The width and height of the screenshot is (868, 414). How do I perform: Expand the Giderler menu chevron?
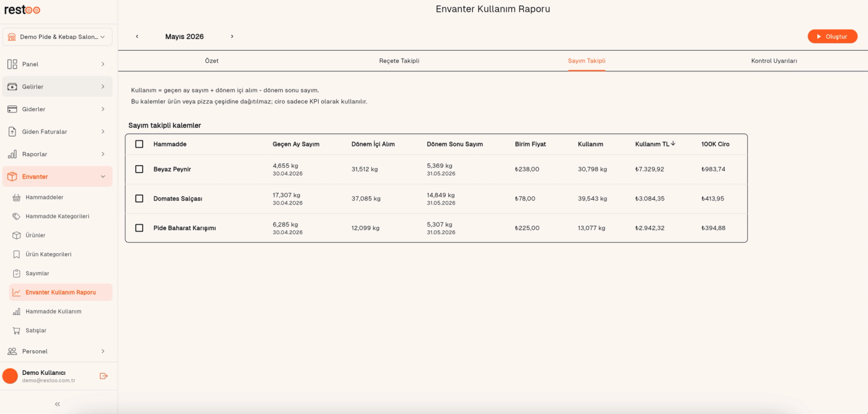(x=103, y=109)
